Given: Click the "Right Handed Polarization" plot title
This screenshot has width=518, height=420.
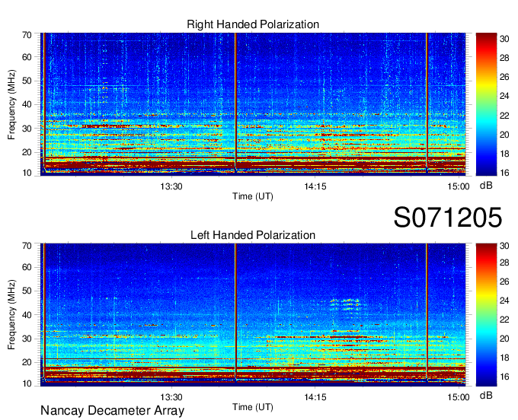Looking at the screenshot, I should (x=253, y=24).
